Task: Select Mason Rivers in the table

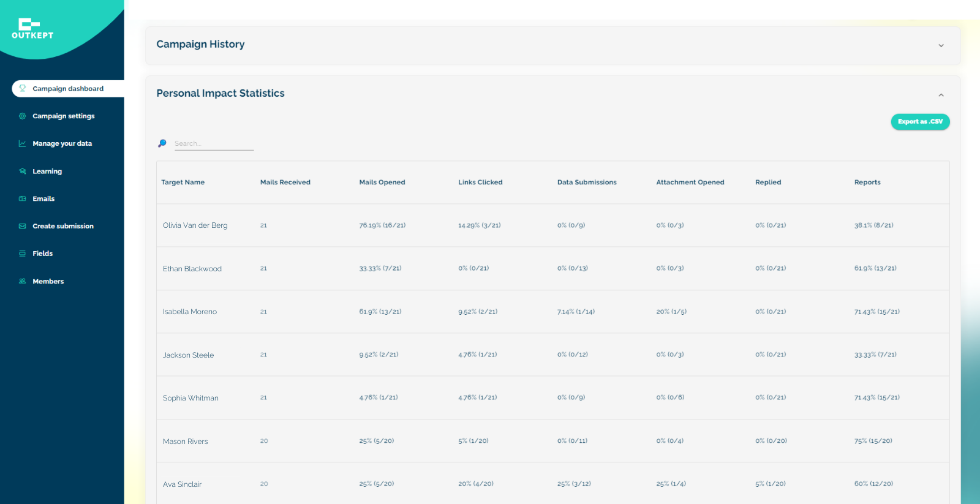Action: pos(185,442)
